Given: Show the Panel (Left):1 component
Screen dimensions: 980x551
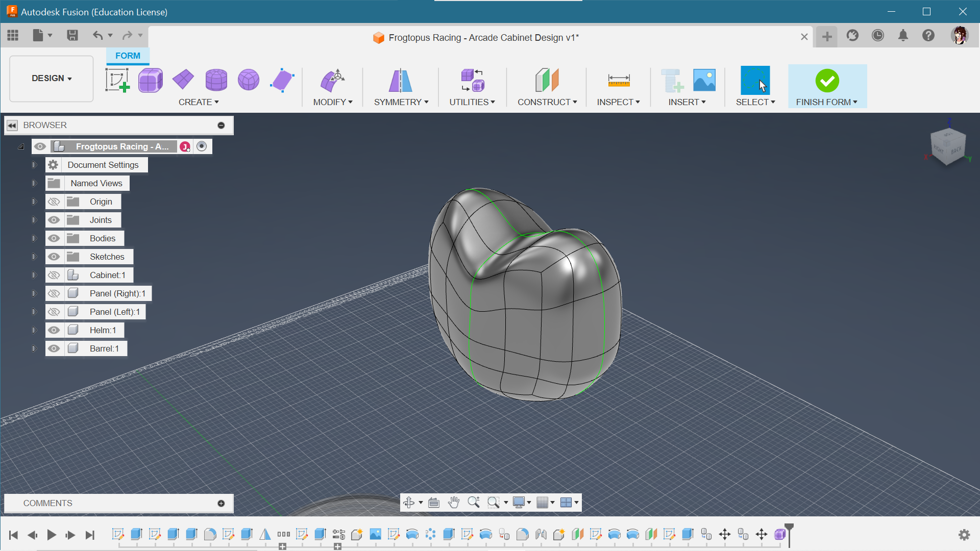Looking at the screenshot, I should (x=54, y=312).
